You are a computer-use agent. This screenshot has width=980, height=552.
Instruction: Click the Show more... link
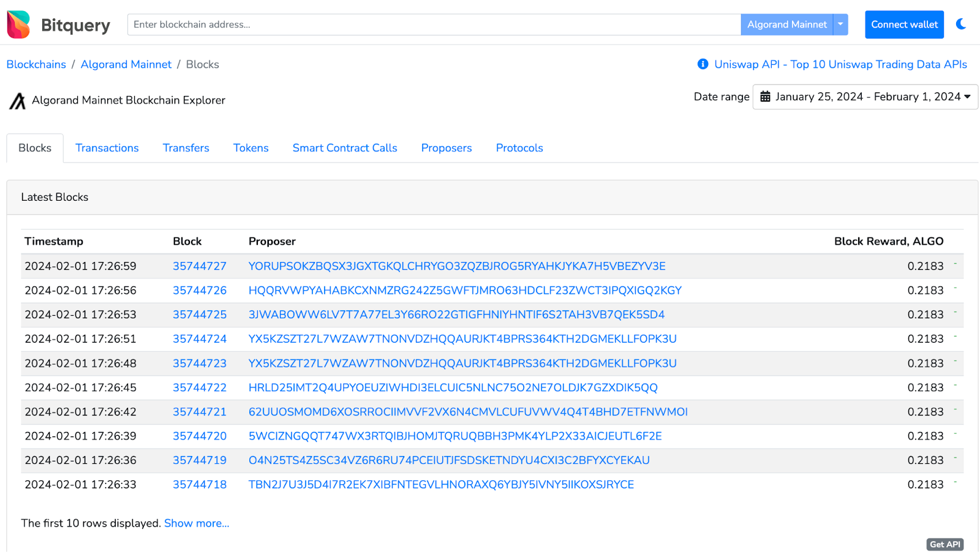[197, 523]
